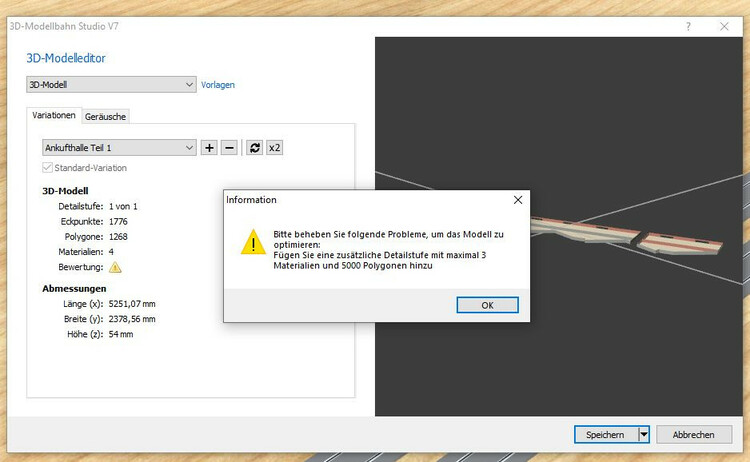Switch to the Geräusche tab
Screen dimensions: 750x462
click(x=105, y=116)
